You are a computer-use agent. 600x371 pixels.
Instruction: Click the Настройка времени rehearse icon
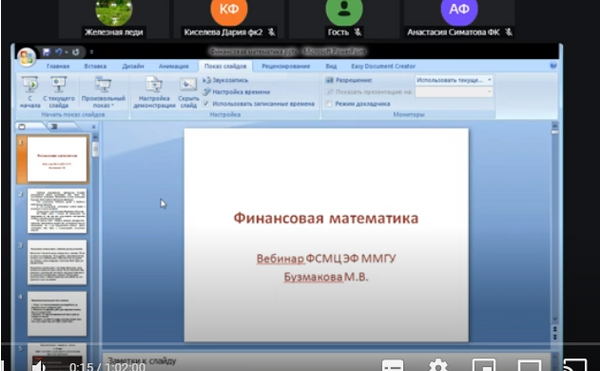(x=207, y=92)
